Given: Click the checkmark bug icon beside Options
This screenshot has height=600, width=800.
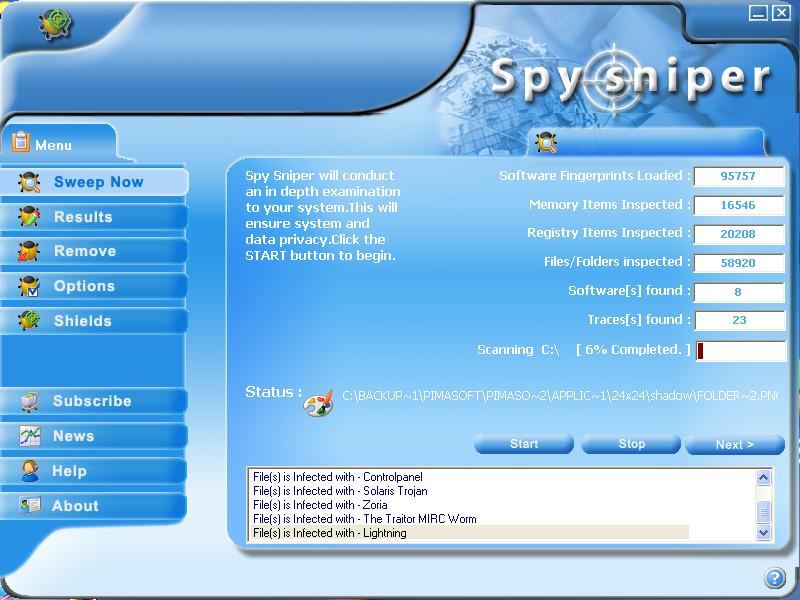Looking at the screenshot, I should 29,286.
